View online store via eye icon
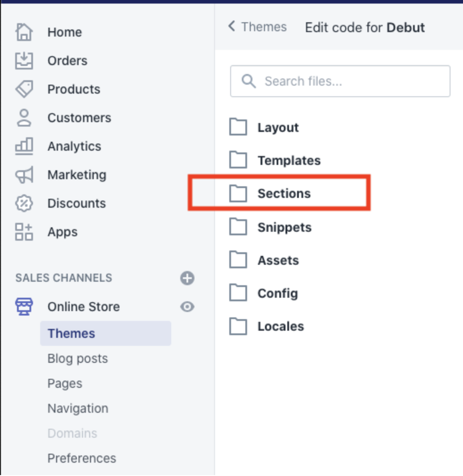The image size is (463, 476). [x=187, y=307]
